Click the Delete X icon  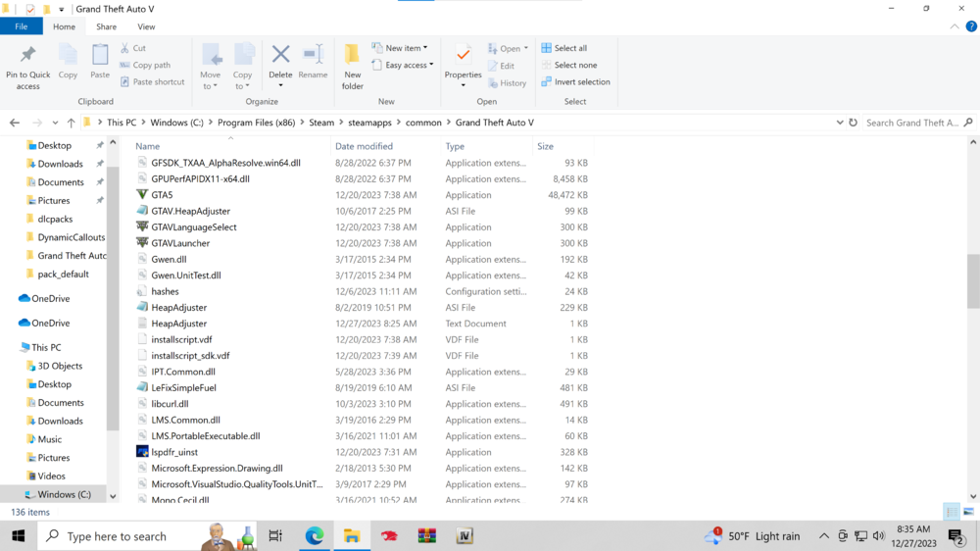pos(280,54)
